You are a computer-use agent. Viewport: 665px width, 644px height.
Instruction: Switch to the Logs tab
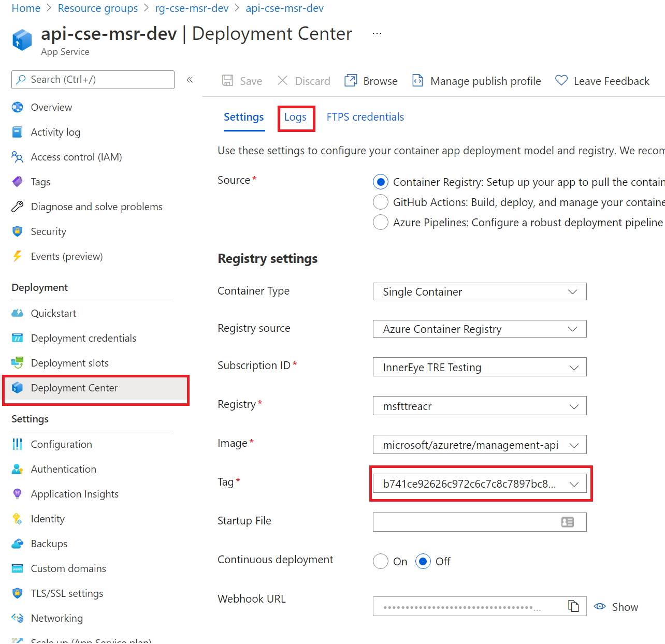coord(296,117)
